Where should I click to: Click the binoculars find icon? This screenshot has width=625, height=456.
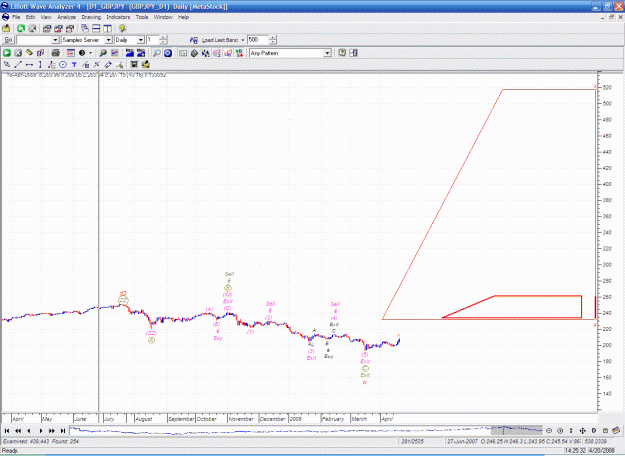103,53
